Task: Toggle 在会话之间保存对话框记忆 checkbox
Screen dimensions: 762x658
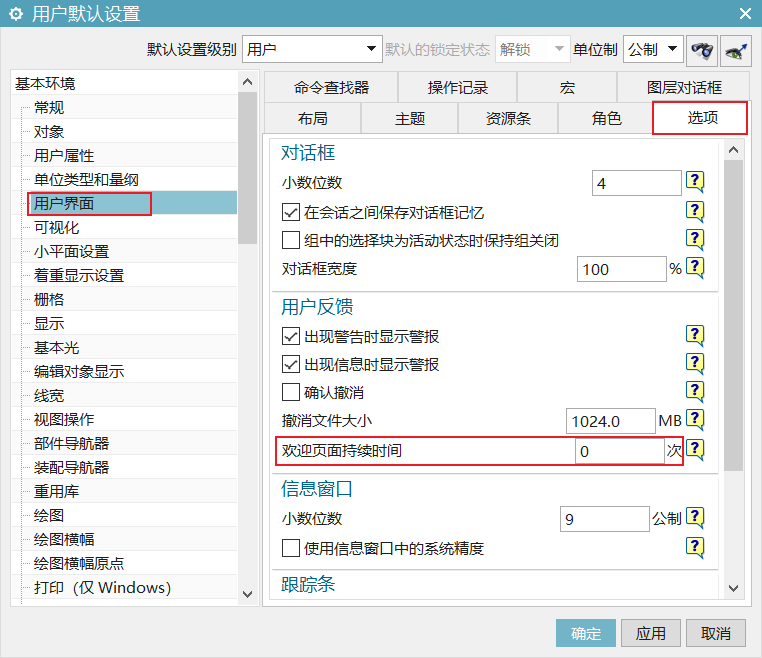Action: click(291, 212)
